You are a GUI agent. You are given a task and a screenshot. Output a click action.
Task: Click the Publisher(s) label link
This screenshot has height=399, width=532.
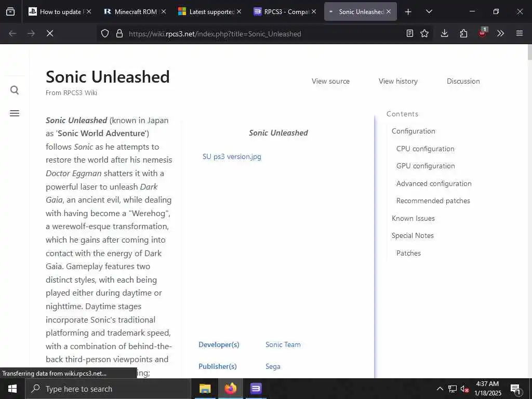point(218,366)
